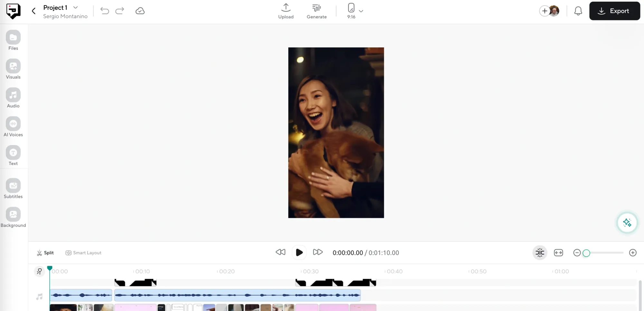Open the Text tool panel
The width and height of the screenshot is (644, 311).
tap(13, 155)
